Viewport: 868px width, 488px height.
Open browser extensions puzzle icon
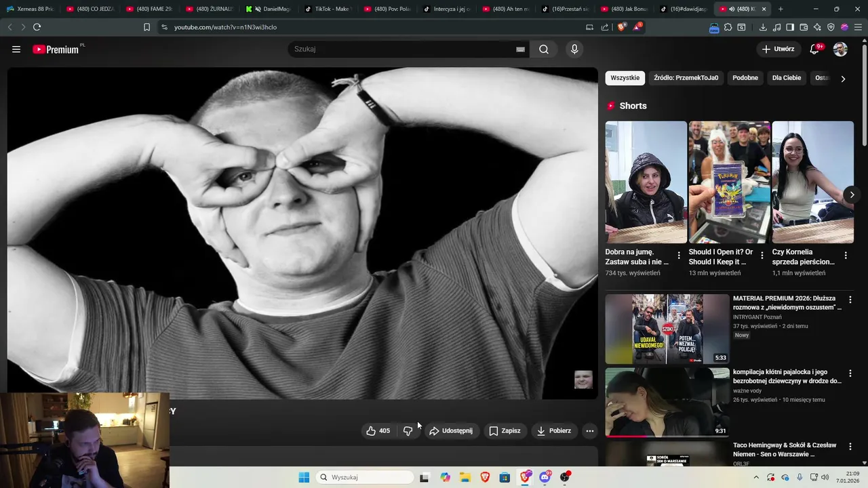(x=728, y=27)
